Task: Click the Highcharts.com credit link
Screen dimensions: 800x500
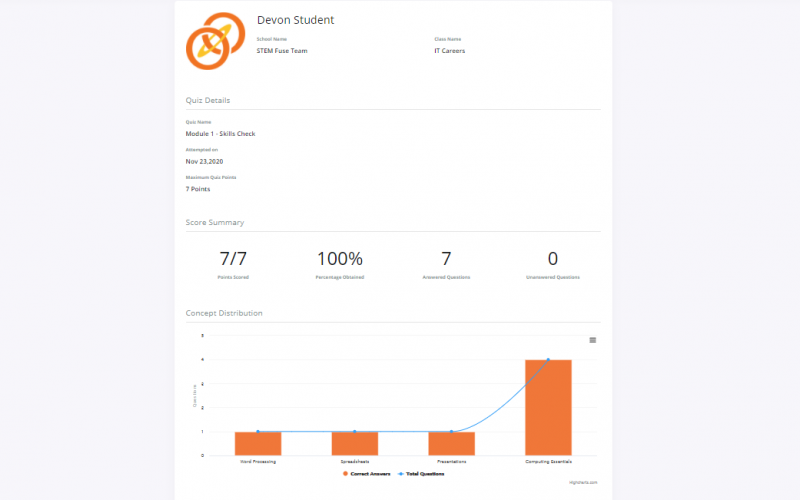Action: point(582,482)
